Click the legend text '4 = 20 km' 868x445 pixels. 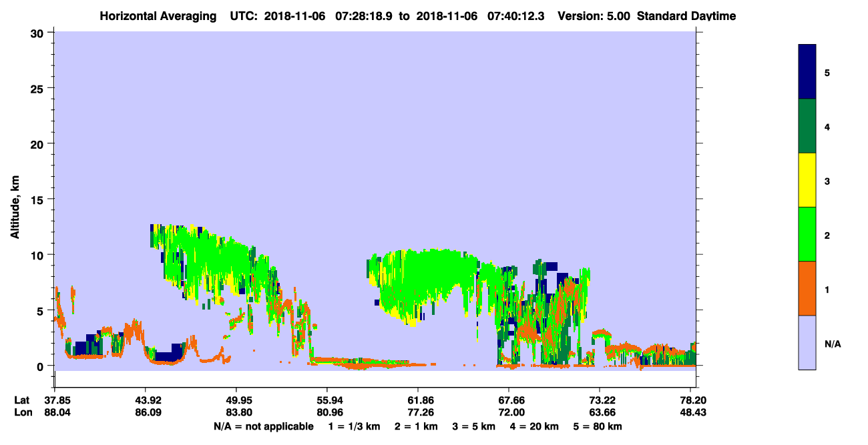tap(535, 426)
